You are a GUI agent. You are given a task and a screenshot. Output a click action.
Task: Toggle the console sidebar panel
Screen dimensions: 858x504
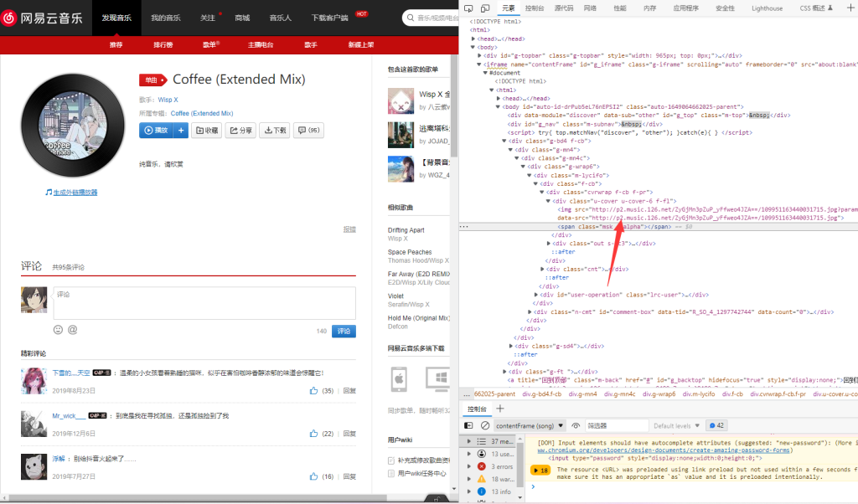coord(468,425)
